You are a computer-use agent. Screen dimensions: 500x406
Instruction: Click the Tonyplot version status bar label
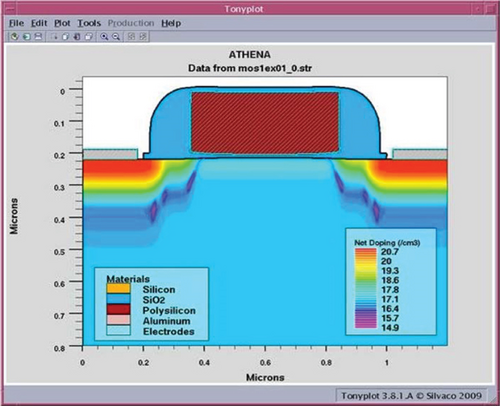click(x=411, y=396)
